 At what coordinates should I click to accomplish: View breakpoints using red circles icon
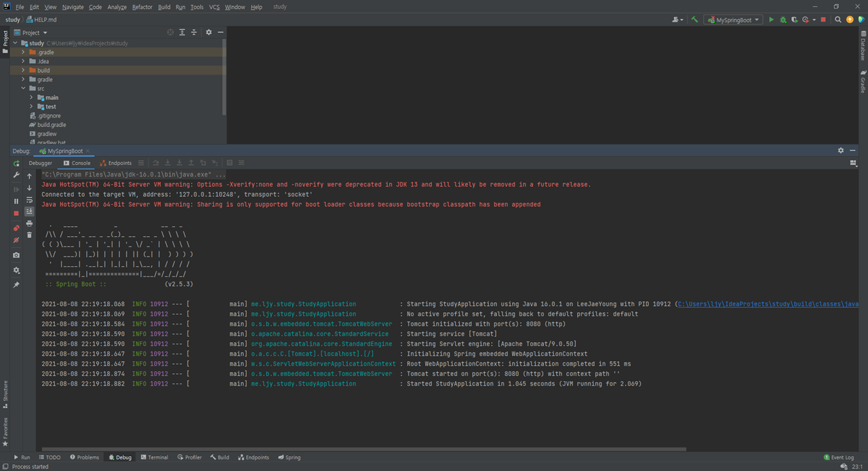click(x=16, y=228)
